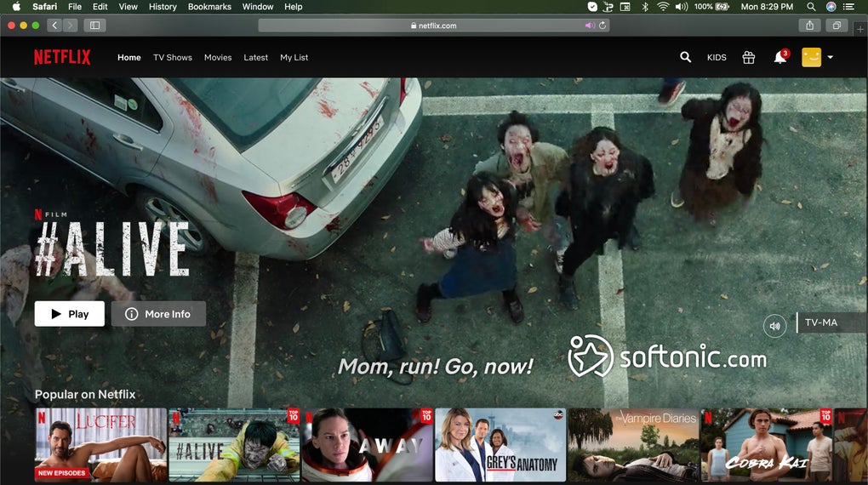Show Safari tab overview

tap(837, 26)
